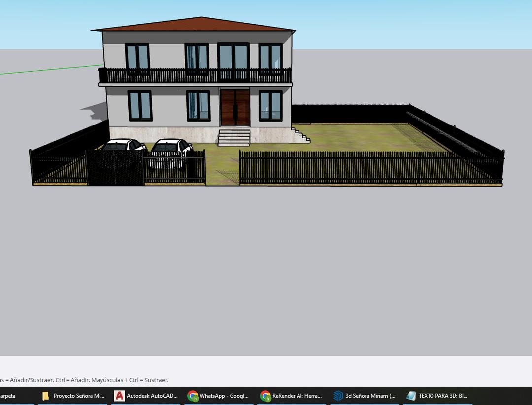Switch to the Autodesk AutoCAD taskbar app

(x=146, y=396)
